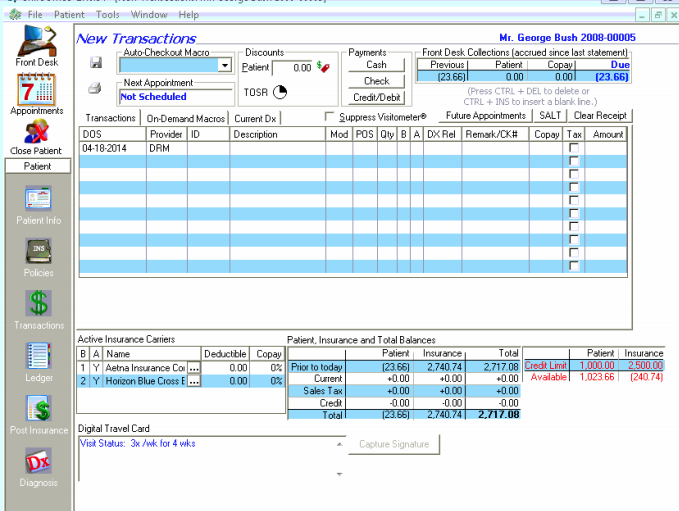Click the Deductible column header

[x=225, y=354]
